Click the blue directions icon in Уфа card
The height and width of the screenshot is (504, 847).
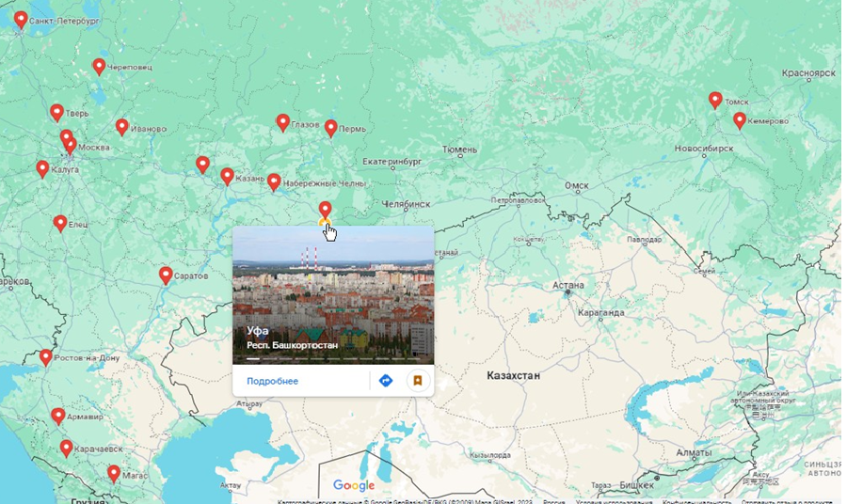click(386, 381)
